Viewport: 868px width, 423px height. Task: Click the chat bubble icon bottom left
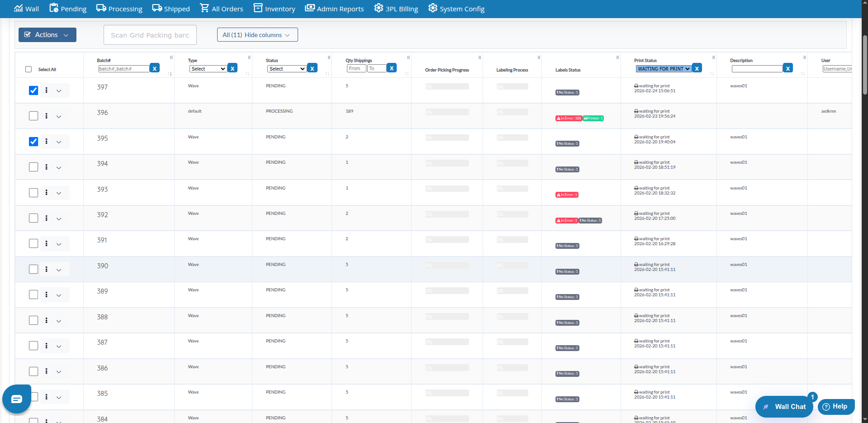pos(17,399)
